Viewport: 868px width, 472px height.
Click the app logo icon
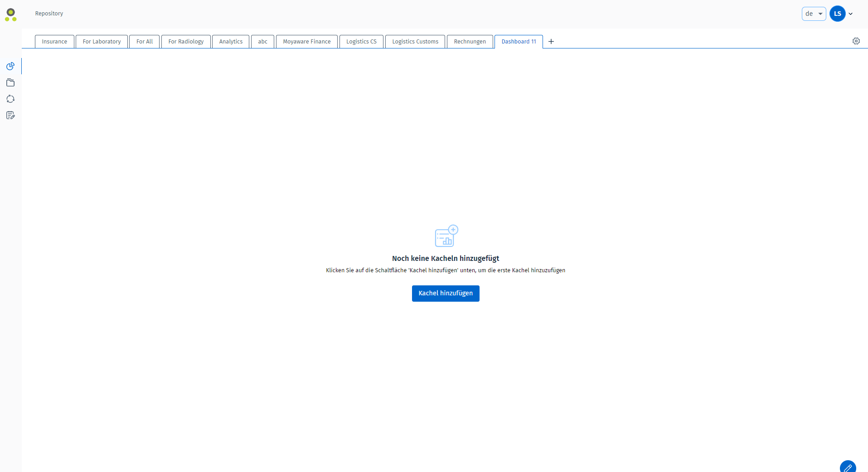pos(11,14)
